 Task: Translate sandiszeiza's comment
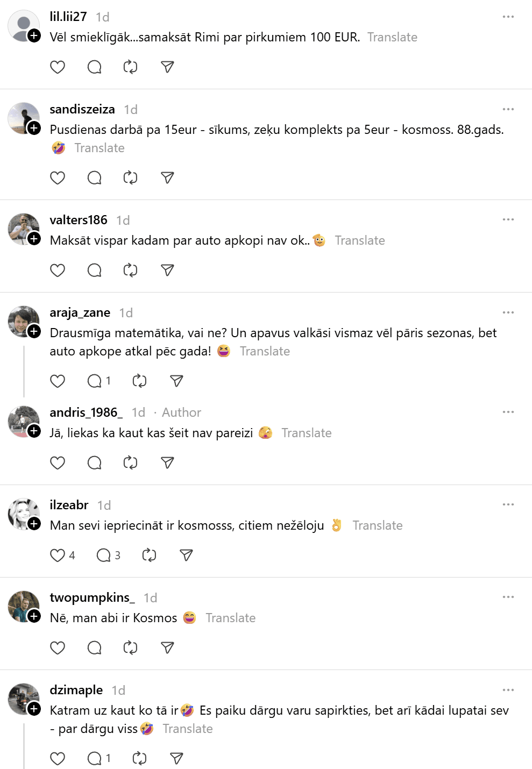[x=100, y=148]
